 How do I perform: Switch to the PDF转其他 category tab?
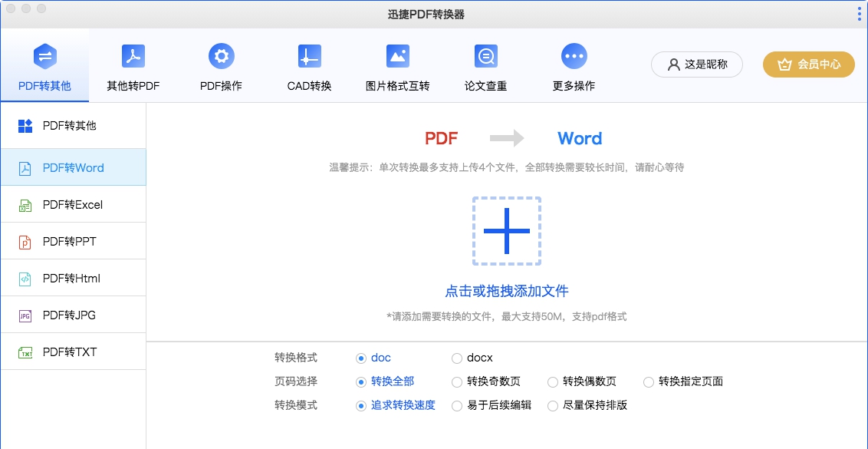44,65
